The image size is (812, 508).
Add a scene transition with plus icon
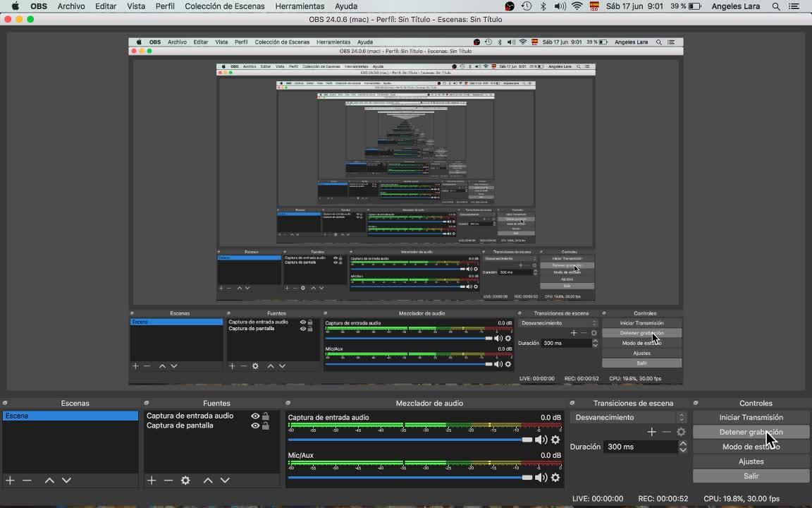(x=651, y=432)
